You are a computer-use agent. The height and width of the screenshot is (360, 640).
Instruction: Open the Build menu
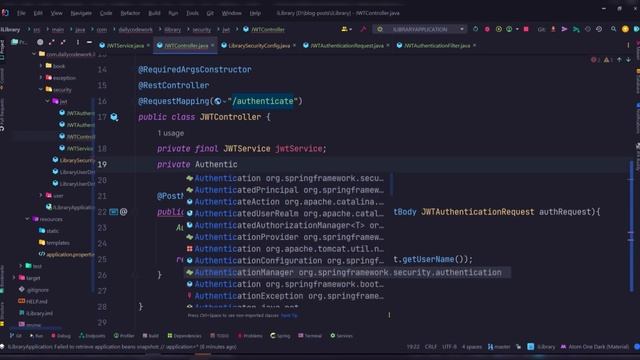[x=154, y=13]
